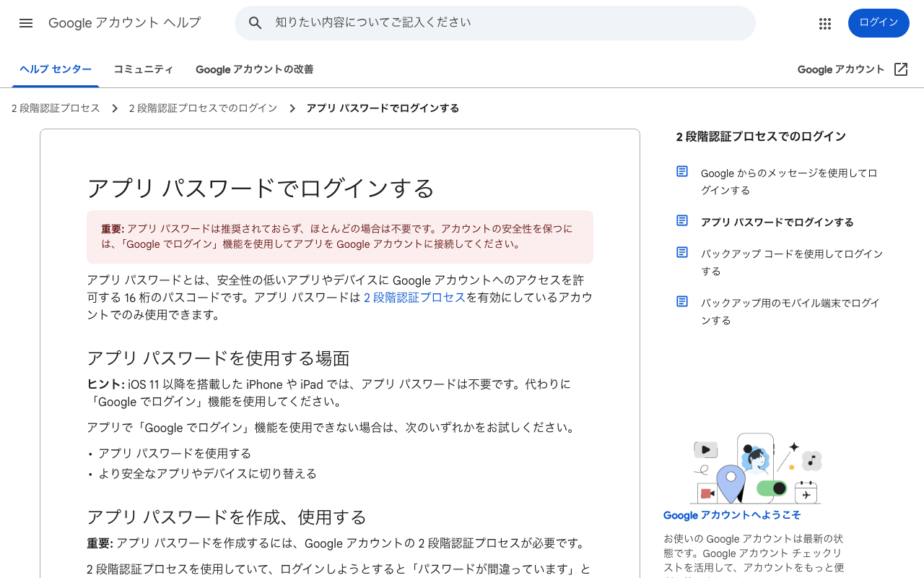The height and width of the screenshot is (578, 924).
Task: Click heading アプリ パスワードを使用する場面
Action: (x=218, y=358)
